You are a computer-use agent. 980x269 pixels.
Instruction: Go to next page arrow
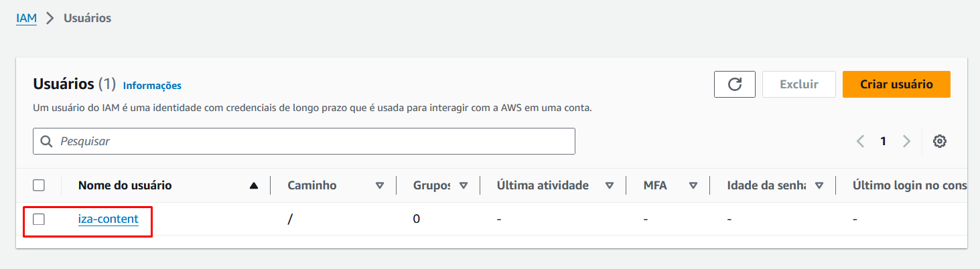(x=907, y=141)
